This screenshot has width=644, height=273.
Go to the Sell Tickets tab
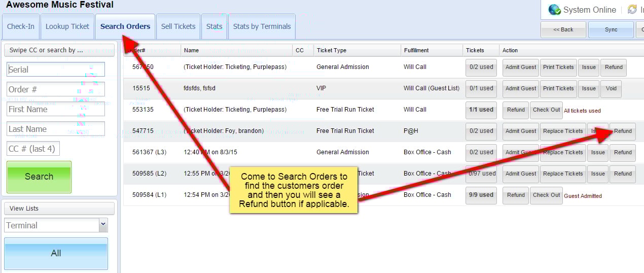178,26
